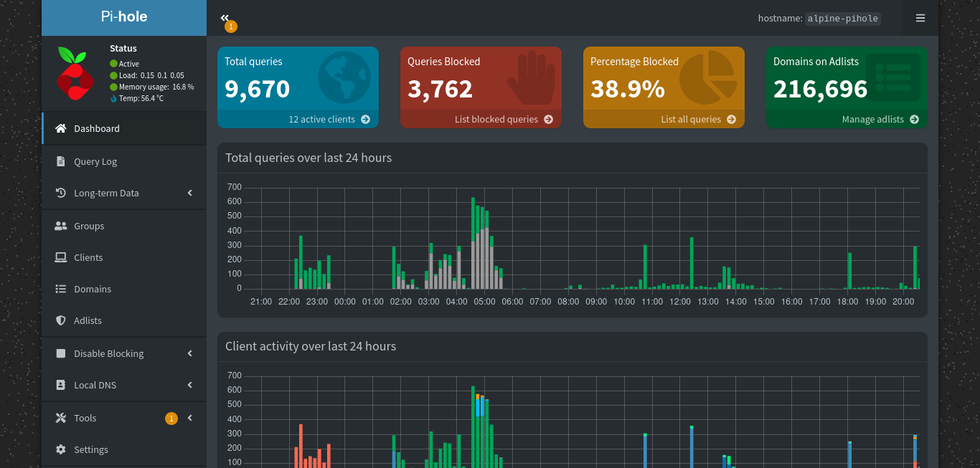980x468 pixels.
Task: Click the Settings gear icon
Action: pos(61,449)
